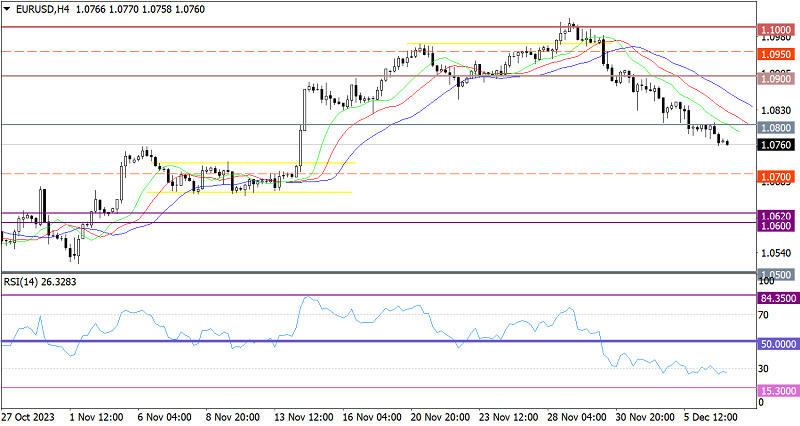Click the 1 Nov 12:00 time label
This screenshot has width=800, height=426.
(x=96, y=417)
